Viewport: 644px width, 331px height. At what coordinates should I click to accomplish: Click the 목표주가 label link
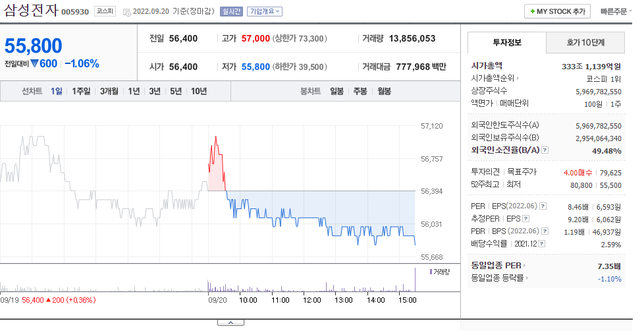[522, 172]
